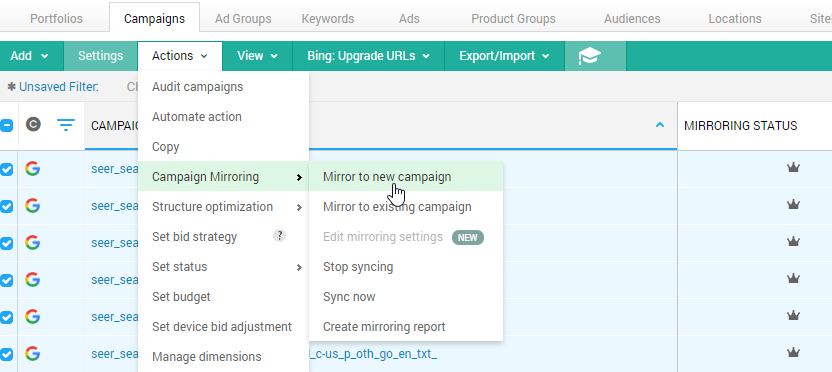Switch to the Locations tab

click(735, 19)
